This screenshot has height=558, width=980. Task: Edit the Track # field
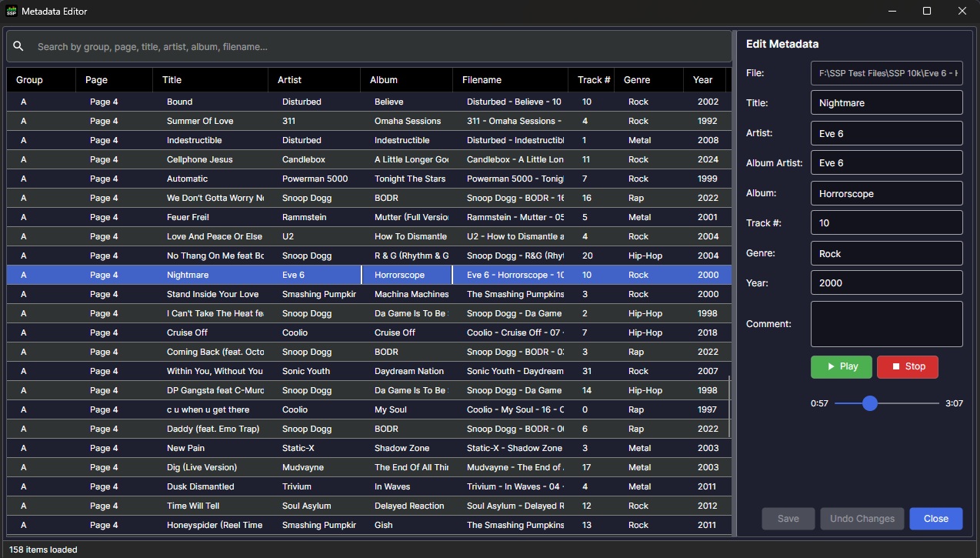point(887,222)
